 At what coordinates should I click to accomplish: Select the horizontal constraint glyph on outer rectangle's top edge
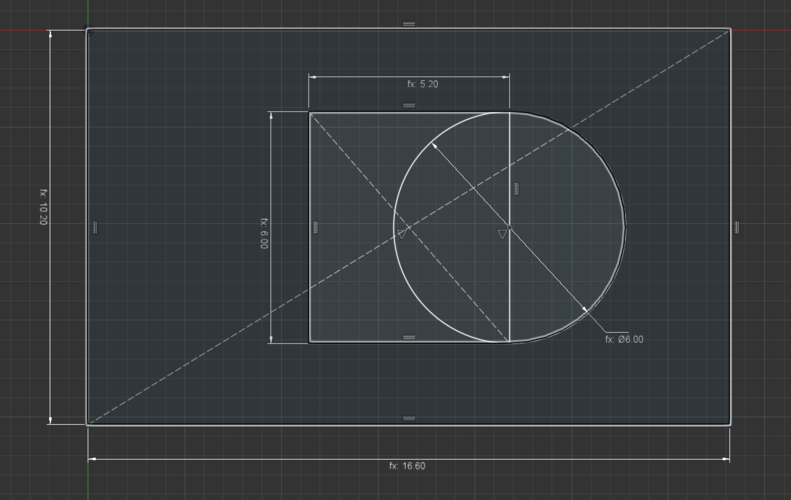pos(409,24)
